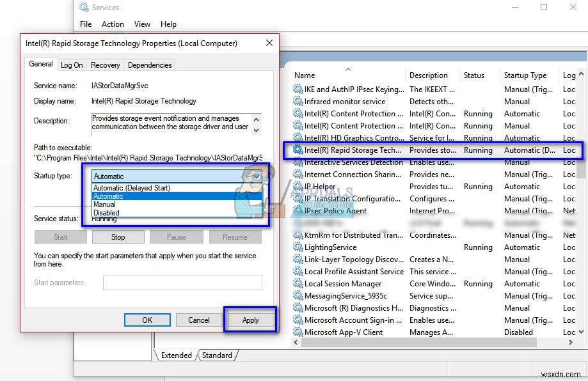Click the Apply button
Viewport: 588px width, 381px height.
[x=251, y=320]
